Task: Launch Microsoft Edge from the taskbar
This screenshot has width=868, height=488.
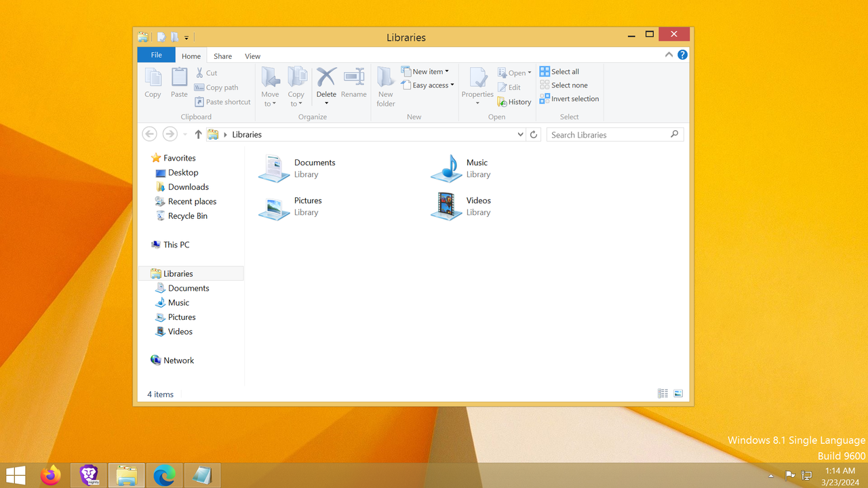Action: pyautogui.click(x=164, y=476)
